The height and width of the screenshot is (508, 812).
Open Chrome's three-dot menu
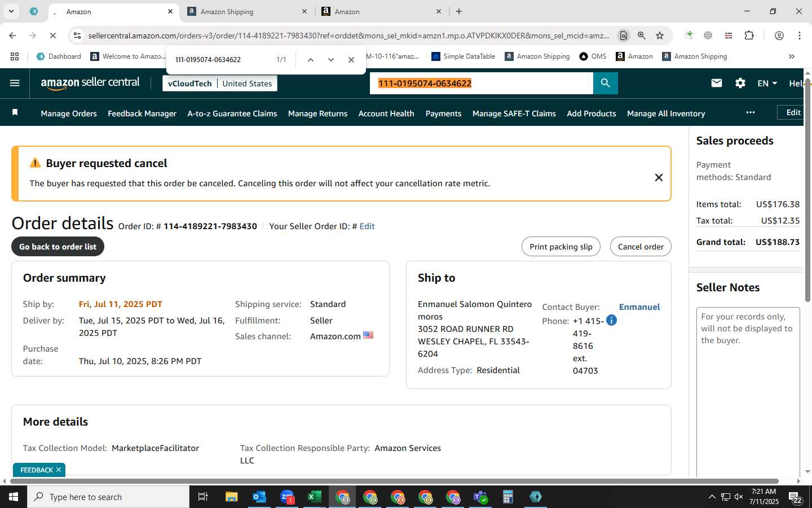799,36
